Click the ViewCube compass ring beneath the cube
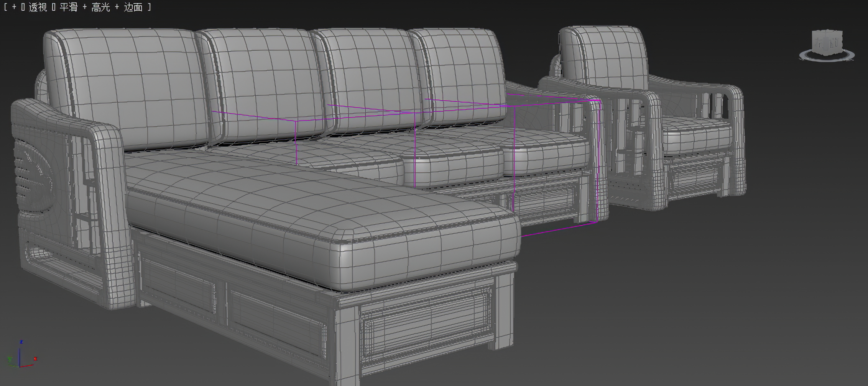Screen dimensions: 868x386 pyautogui.click(x=827, y=61)
